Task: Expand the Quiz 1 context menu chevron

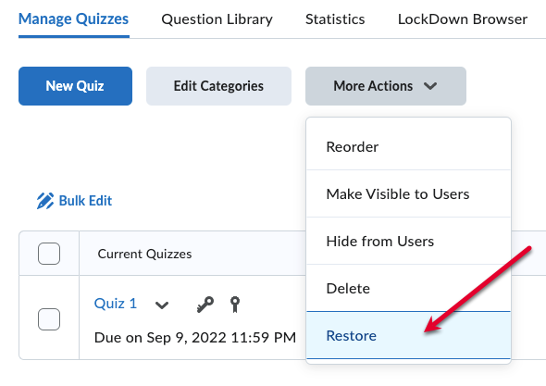Action: (162, 305)
